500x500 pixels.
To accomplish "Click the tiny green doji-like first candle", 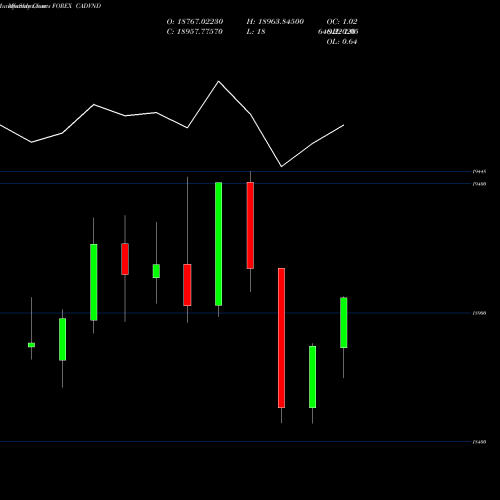I will tap(31, 345).
